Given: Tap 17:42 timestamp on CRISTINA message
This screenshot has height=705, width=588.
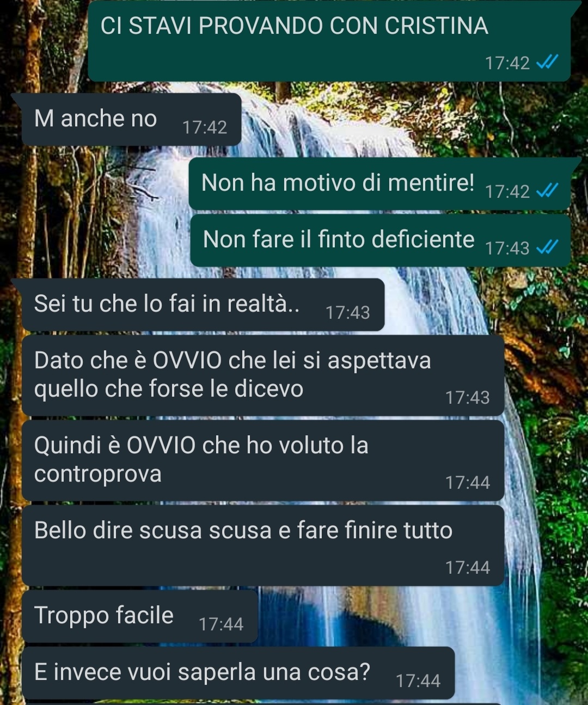Looking at the screenshot, I should point(507,63).
